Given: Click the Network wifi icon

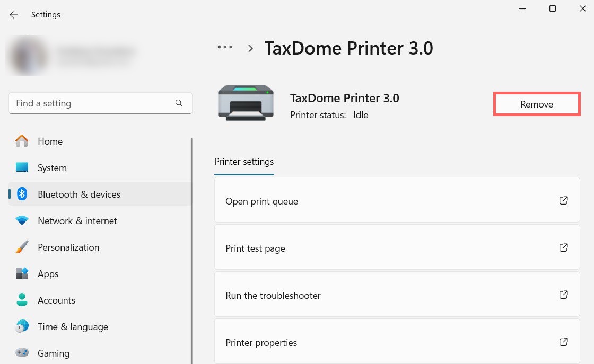Looking at the screenshot, I should [22, 221].
